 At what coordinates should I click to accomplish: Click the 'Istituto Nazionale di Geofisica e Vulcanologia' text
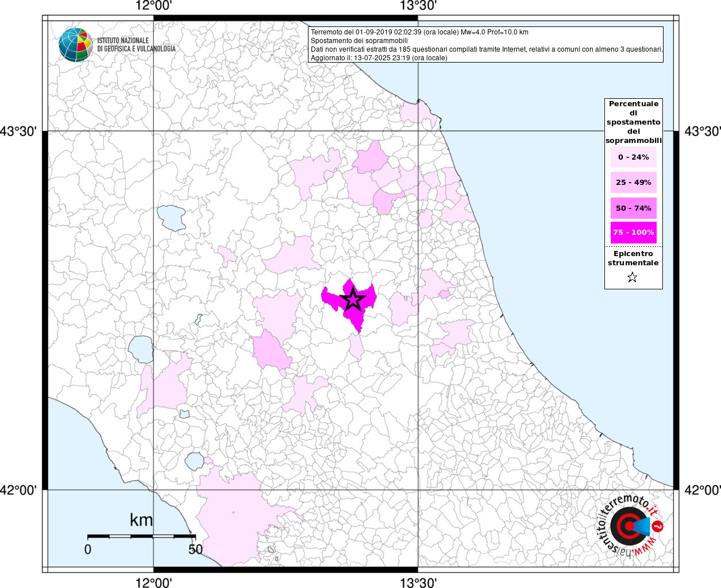[x=136, y=45]
